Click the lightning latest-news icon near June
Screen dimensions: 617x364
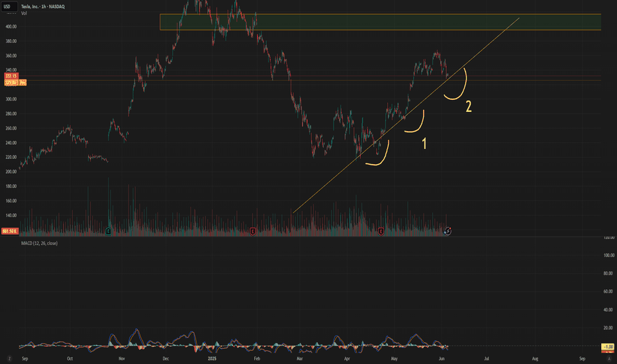[x=448, y=231]
